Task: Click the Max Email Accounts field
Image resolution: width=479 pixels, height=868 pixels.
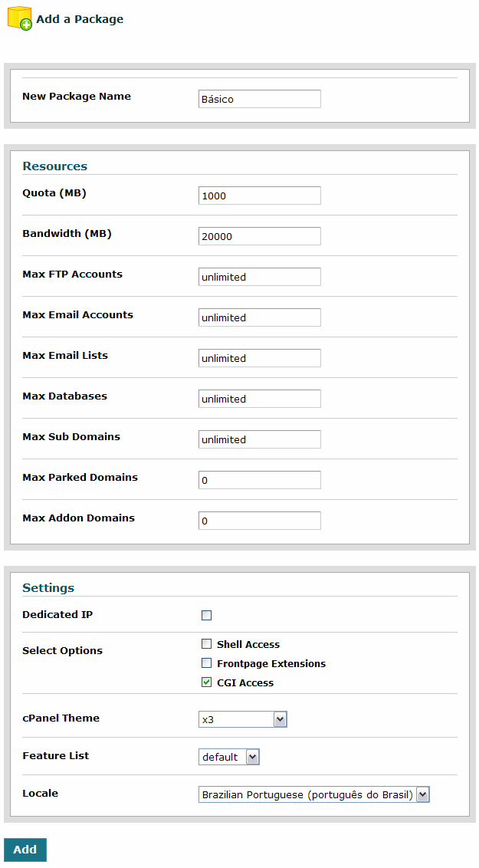Action: (x=259, y=317)
